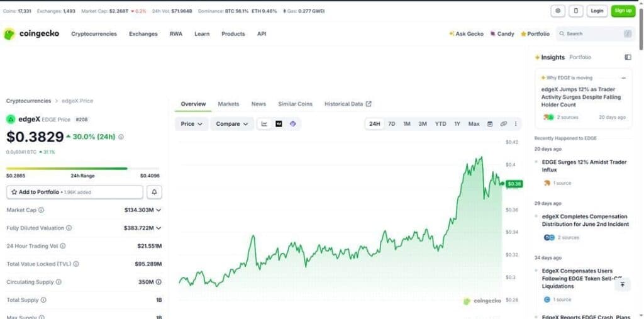This screenshot has width=644, height=319.
Task: Select the TradingView chart icon
Action: point(279,124)
